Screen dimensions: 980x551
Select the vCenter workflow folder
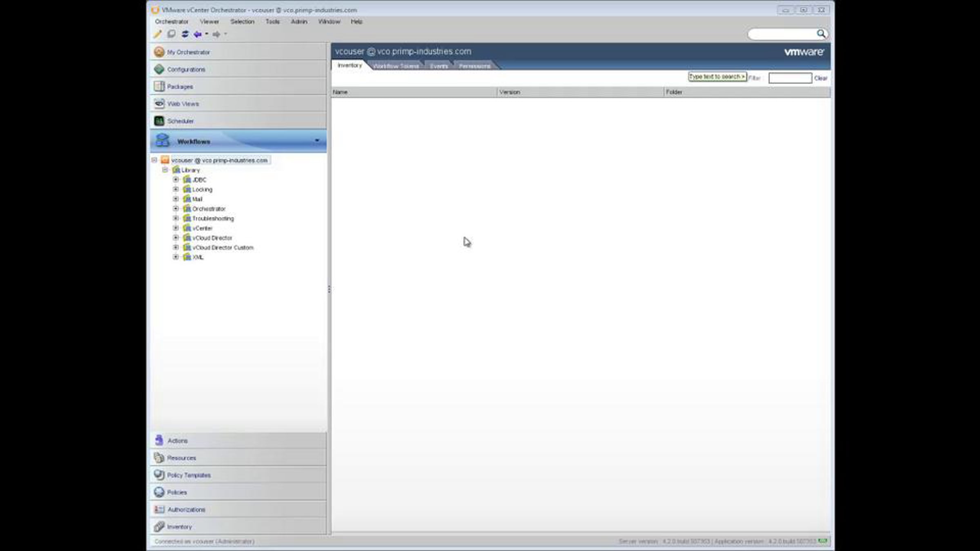203,229
